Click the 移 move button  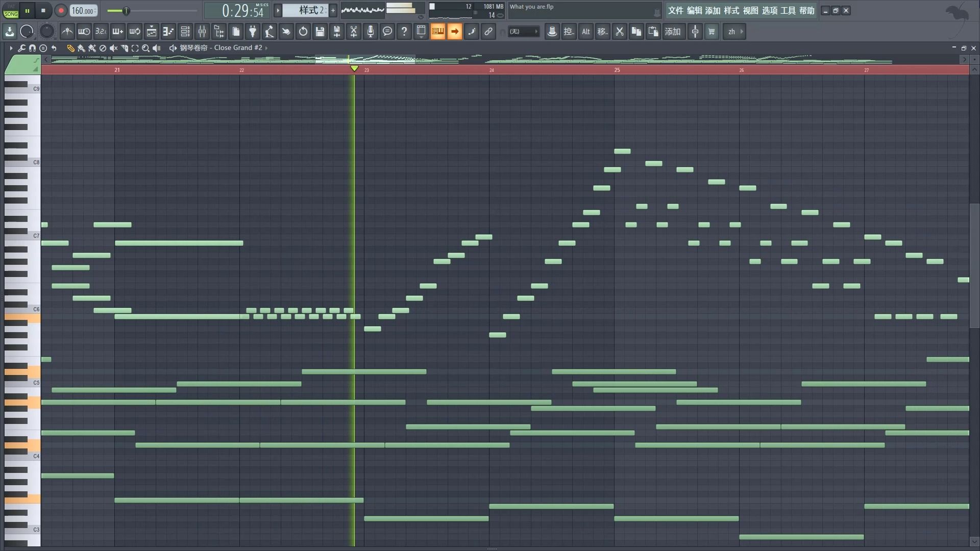603,32
